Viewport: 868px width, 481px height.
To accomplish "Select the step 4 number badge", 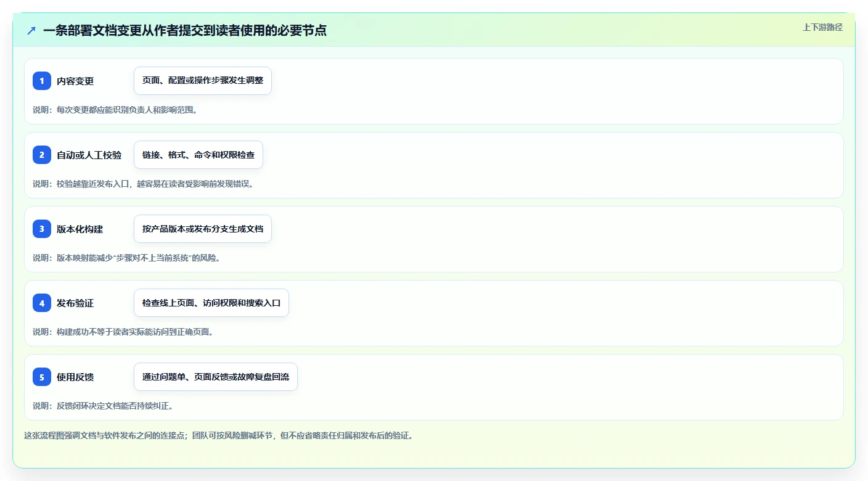I will point(42,303).
